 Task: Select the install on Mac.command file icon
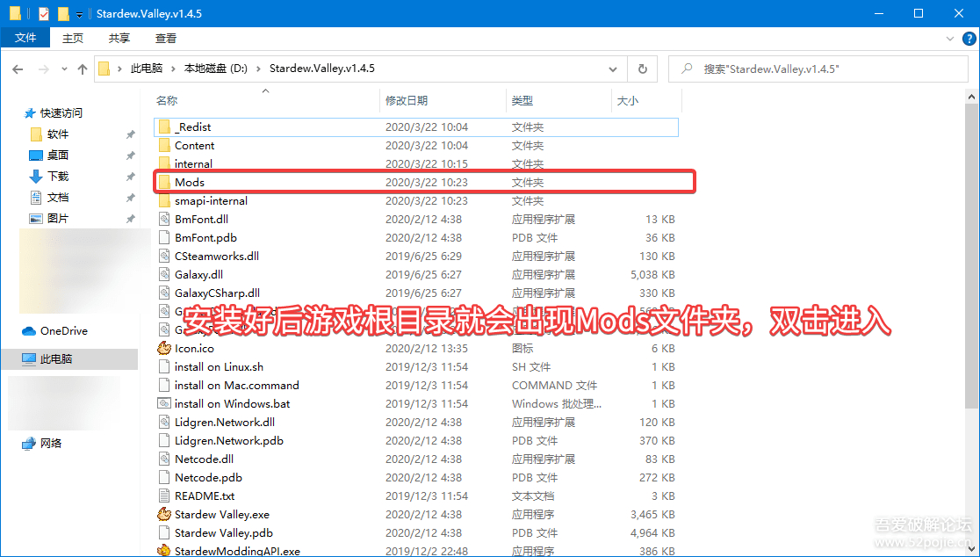pos(164,385)
